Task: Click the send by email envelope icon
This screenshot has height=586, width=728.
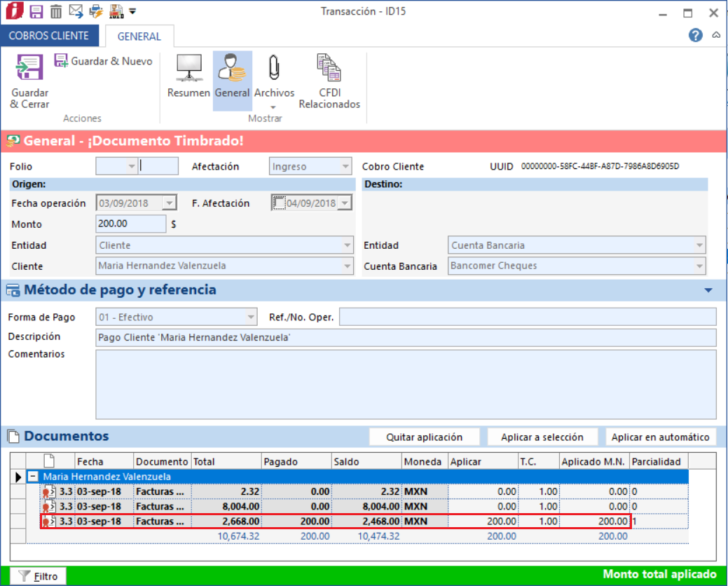Action: pyautogui.click(x=76, y=11)
